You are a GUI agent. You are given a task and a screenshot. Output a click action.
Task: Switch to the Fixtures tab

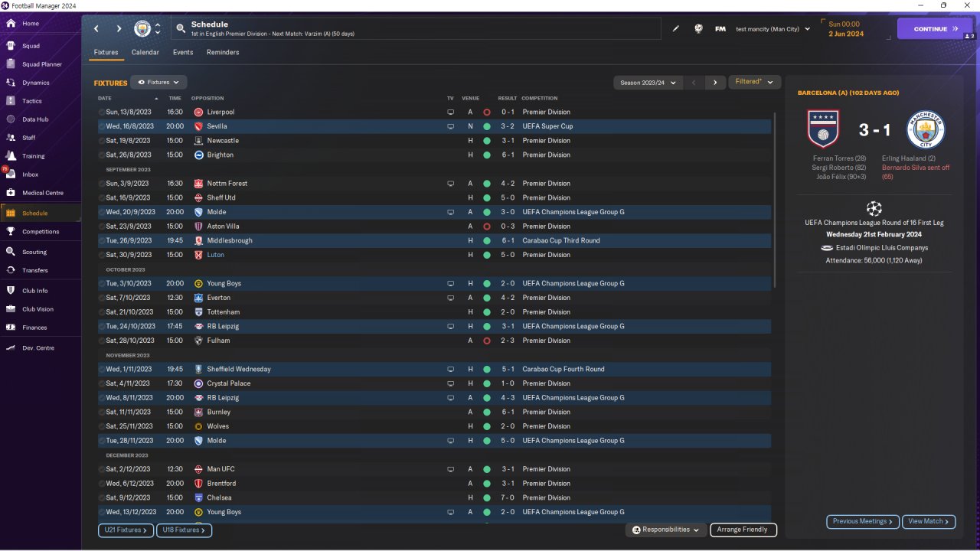[106, 52]
